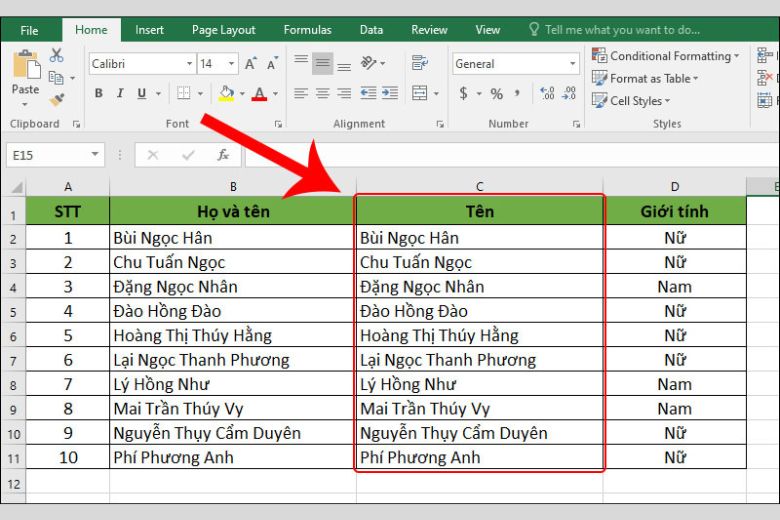The image size is (780, 520).
Task: Select the cell 'Hoàng Thị Thúy Hằng' in column B
Action: coord(233,335)
